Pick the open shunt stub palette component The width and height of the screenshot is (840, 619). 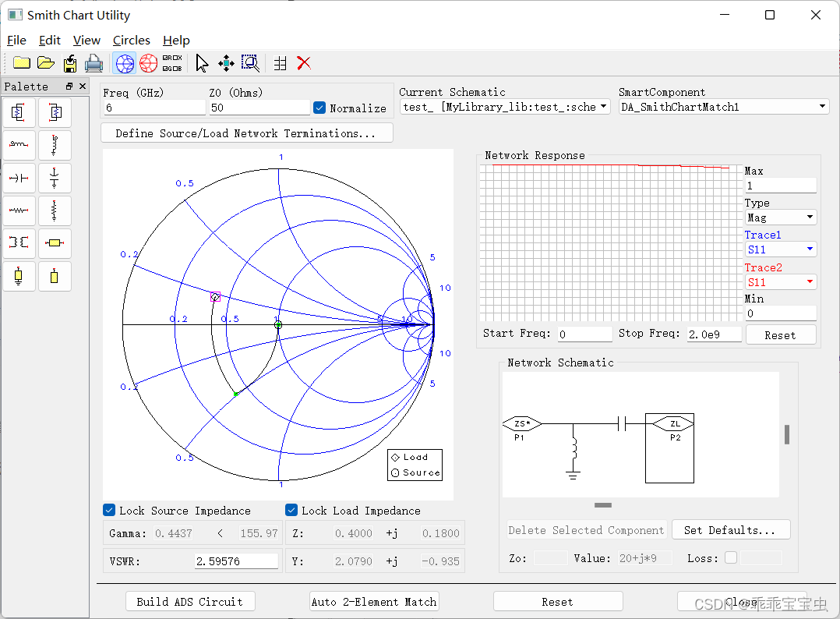click(55, 277)
